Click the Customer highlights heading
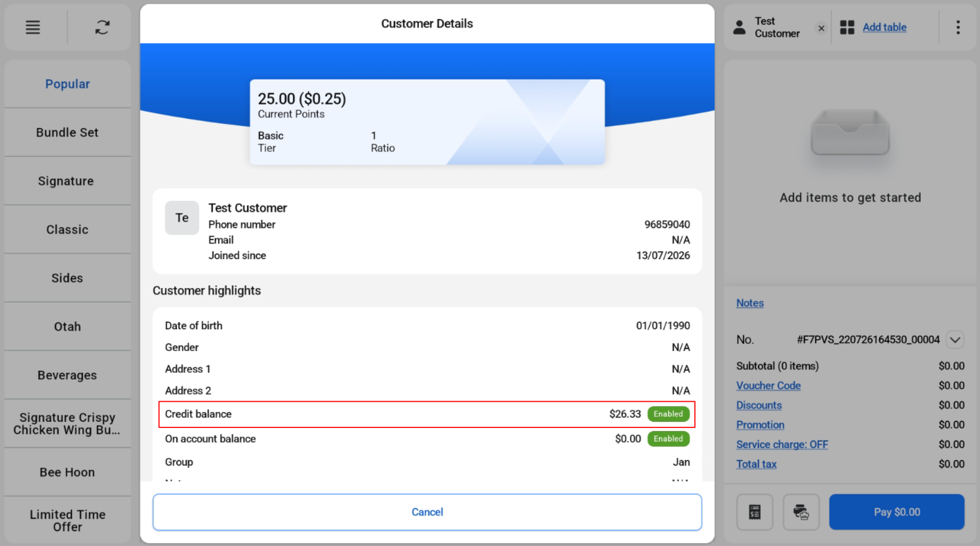 point(207,291)
